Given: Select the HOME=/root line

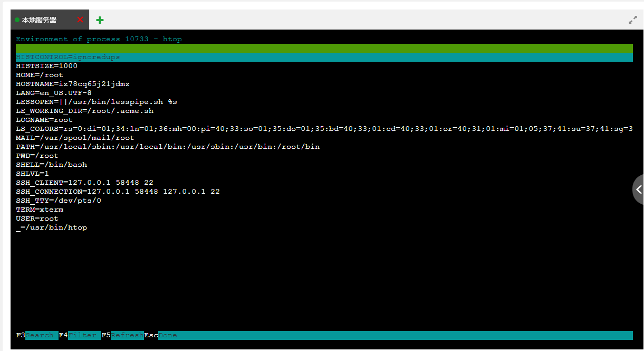Looking at the screenshot, I should tap(40, 75).
